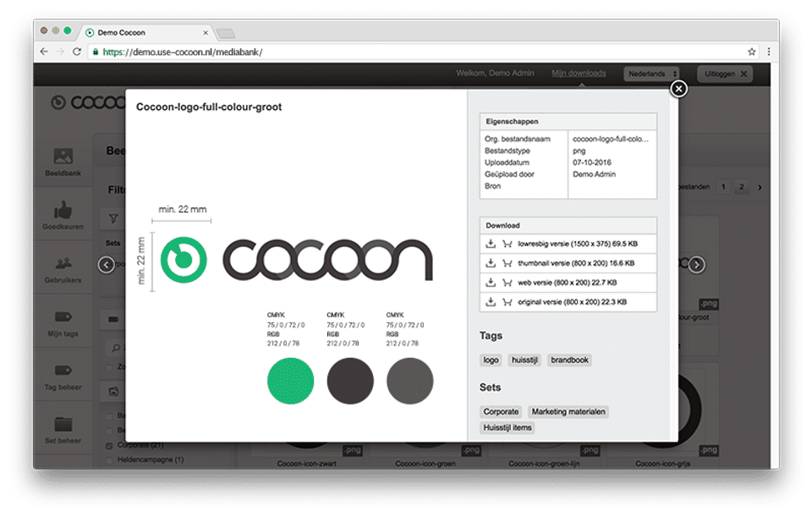This screenshot has width=812, height=516.
Task: Open Mijn tags in the sidebar
Action: pos(63,323)
